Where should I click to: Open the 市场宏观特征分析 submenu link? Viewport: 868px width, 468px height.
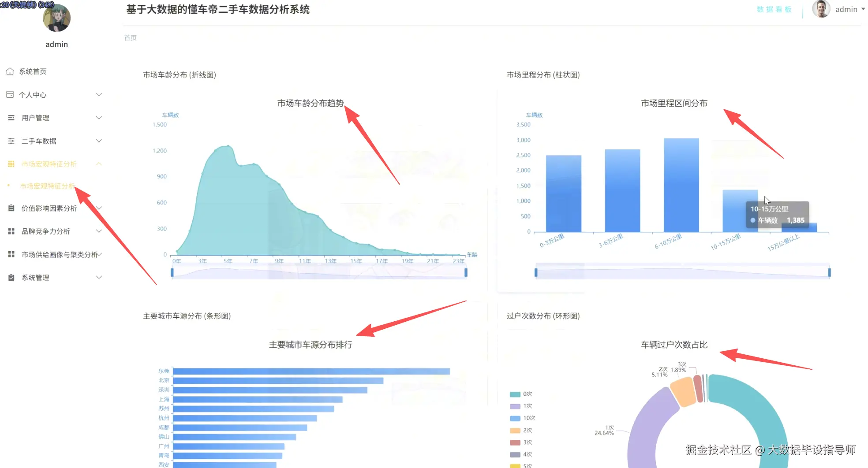click(x=47, y=186)
